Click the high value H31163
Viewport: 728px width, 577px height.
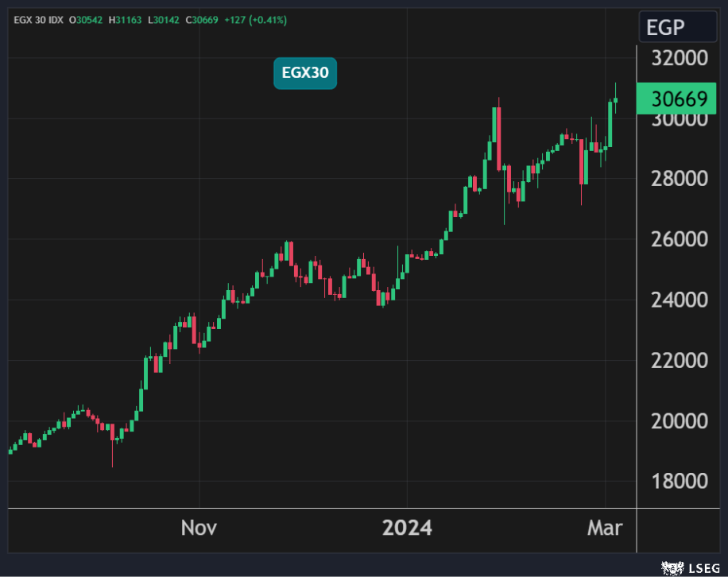click(x=127, y=19)
